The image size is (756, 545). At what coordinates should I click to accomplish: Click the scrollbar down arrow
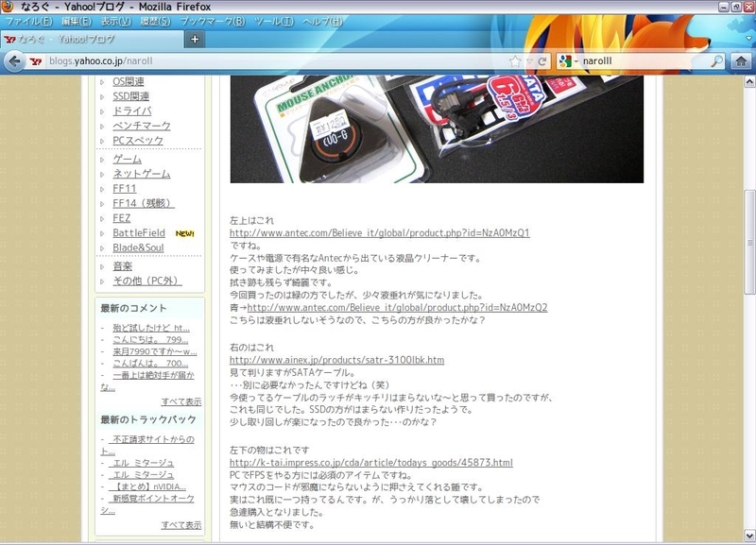click(749, 536)
